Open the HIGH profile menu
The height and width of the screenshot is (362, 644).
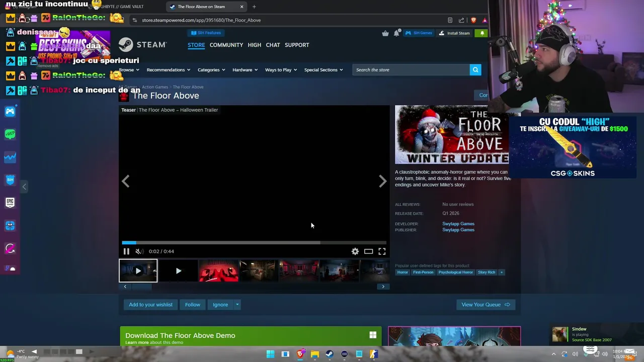(x=255, y=45)
